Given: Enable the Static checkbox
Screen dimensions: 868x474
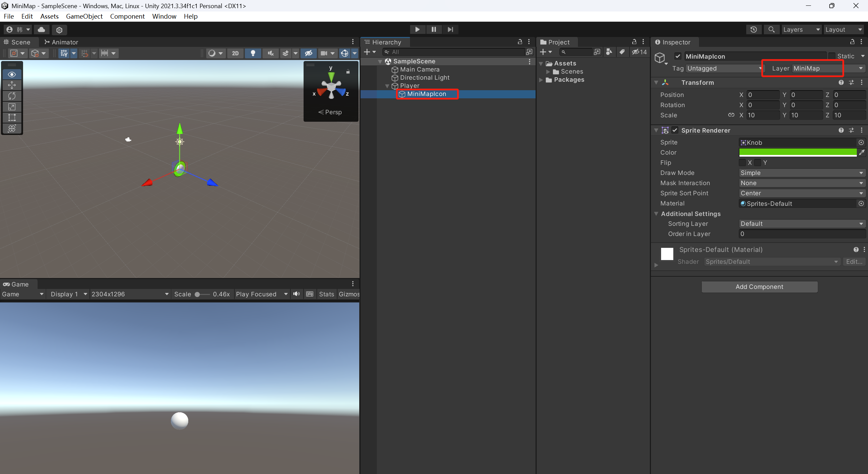Looking at the screenshot, I should point(832,56).
